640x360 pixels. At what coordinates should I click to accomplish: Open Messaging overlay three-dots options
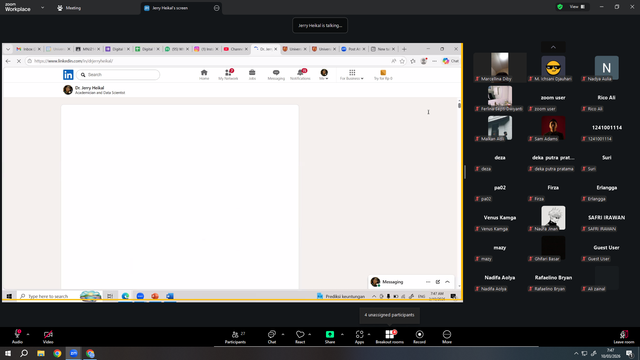pos(428,282)
